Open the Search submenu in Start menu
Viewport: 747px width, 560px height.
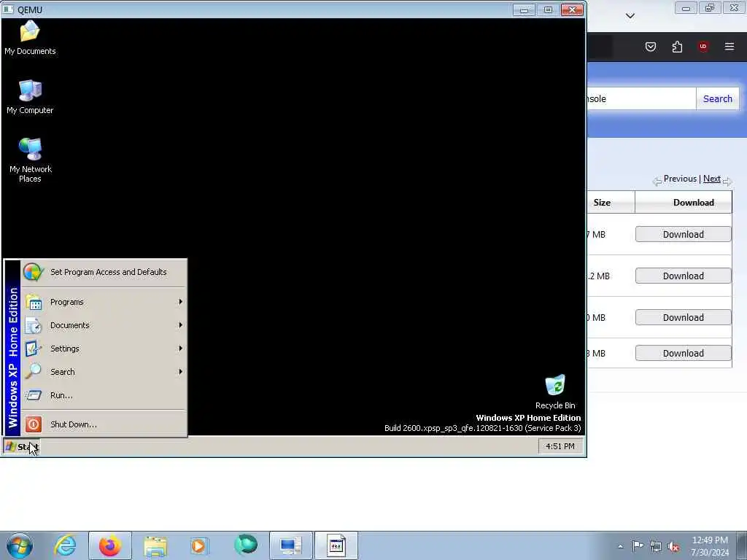[104, 372]
